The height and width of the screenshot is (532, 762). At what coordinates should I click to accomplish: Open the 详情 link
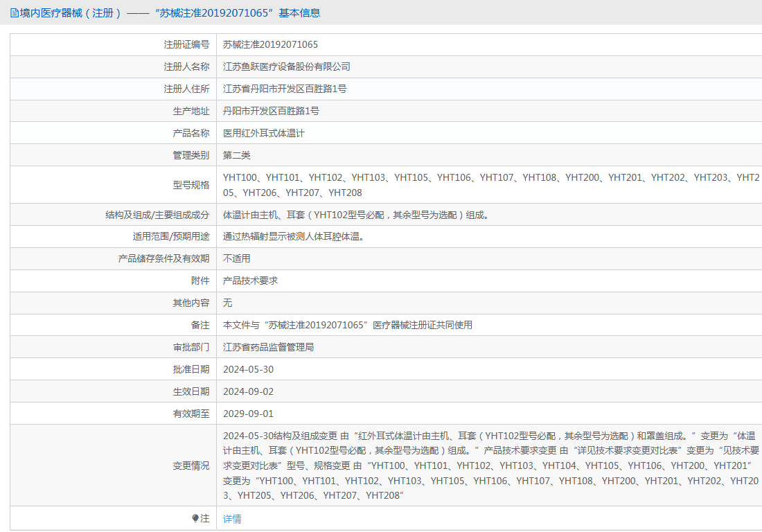click(232, 519)
